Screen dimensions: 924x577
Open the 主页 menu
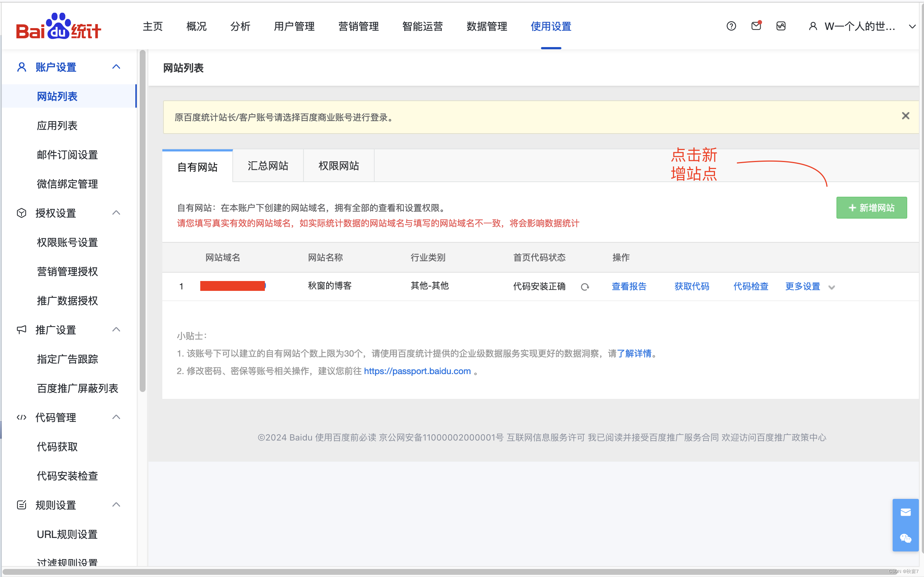[x=152, y=26]
